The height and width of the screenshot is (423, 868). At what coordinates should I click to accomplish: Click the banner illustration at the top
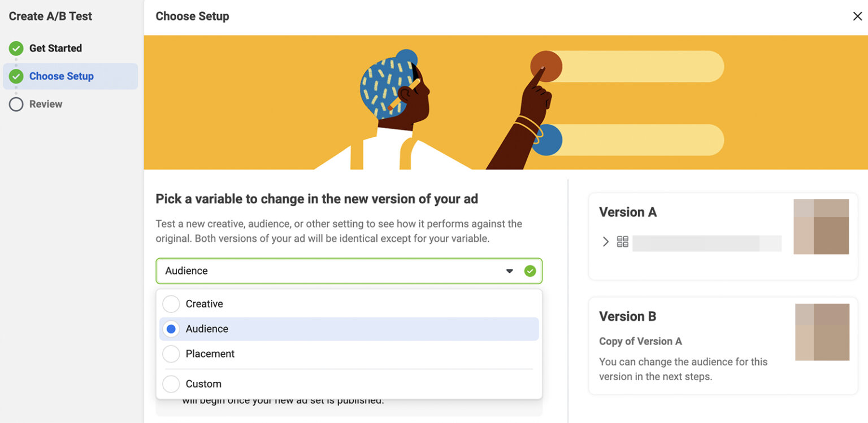click(x=506, y=102)
